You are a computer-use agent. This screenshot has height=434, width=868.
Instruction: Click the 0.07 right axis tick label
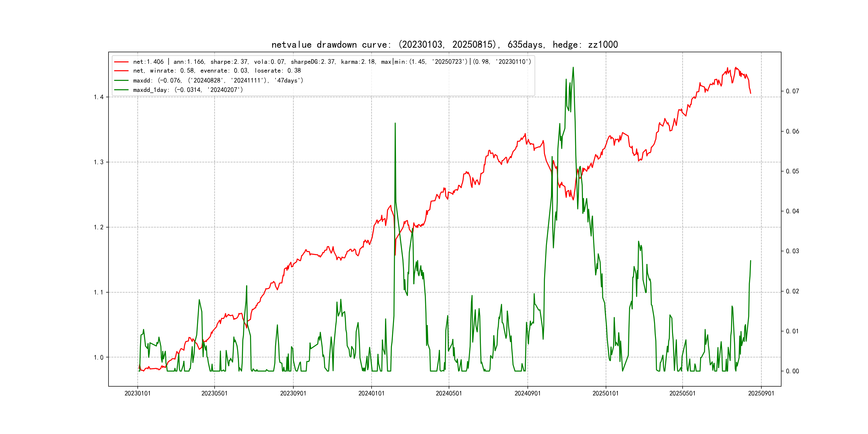pos(792,91)
